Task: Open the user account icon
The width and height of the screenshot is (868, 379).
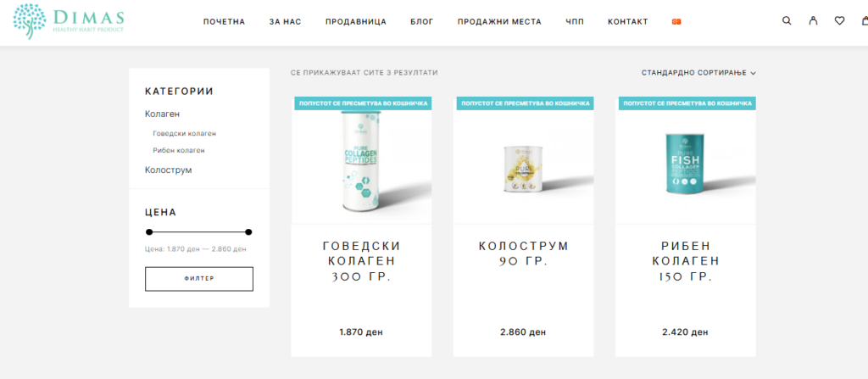Action: (x=813, y=21)
